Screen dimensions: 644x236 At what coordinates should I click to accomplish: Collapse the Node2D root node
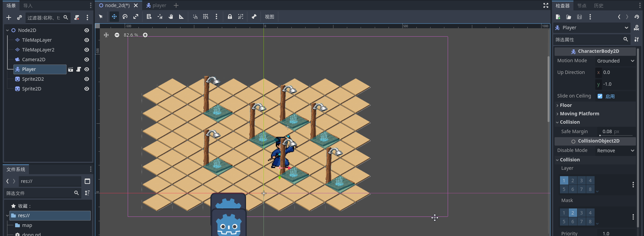tap(7, 30)
